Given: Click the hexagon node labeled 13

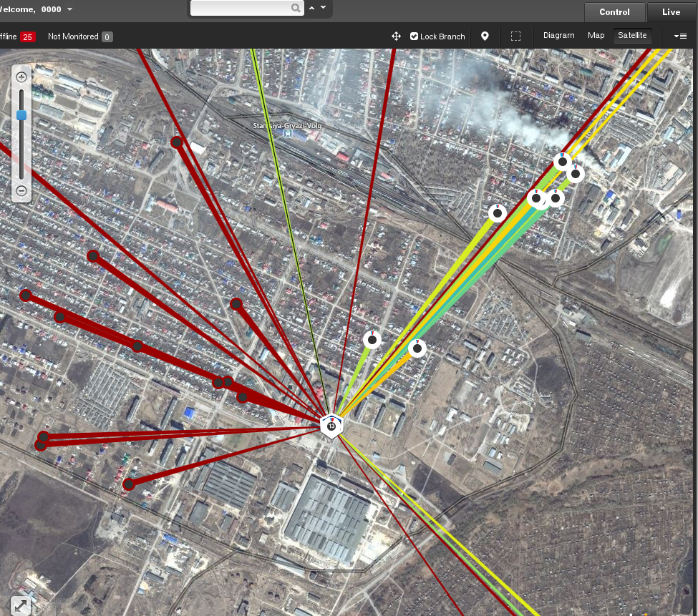Looking at the screenshot, I should (331, 426).
